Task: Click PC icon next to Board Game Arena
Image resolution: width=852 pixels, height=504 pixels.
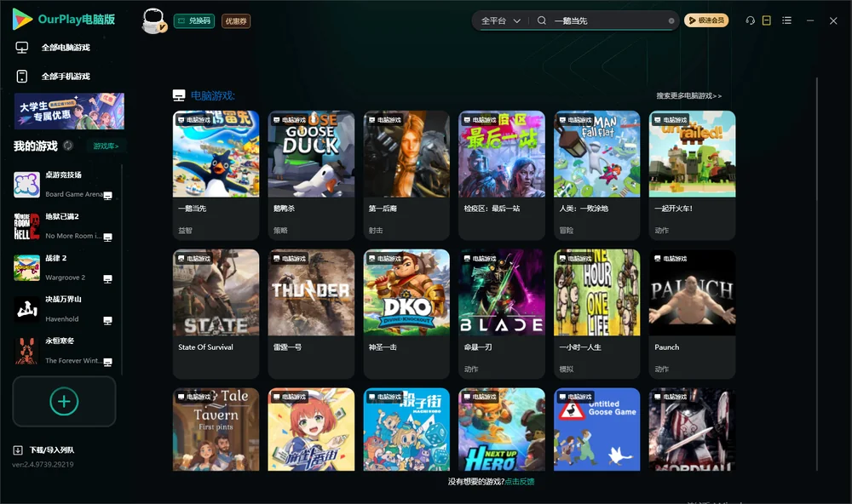Action: point(107,196)
